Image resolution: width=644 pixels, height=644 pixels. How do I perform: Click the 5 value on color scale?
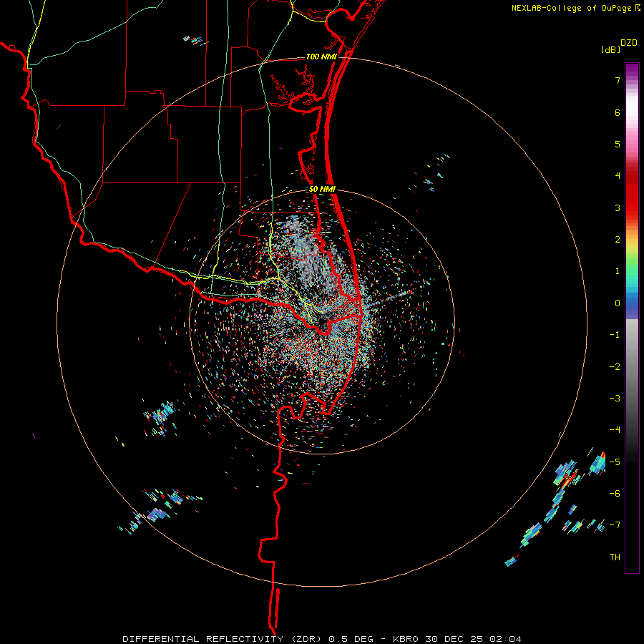618,144
